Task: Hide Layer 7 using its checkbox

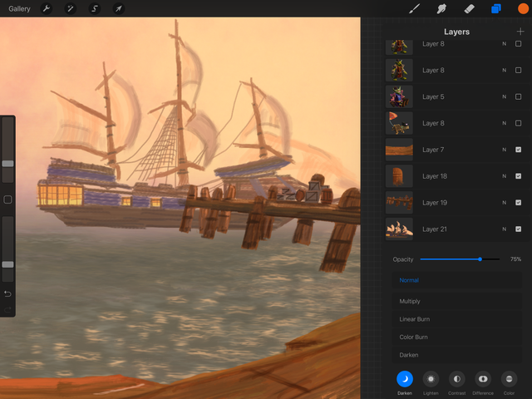Action: [518, 150]
